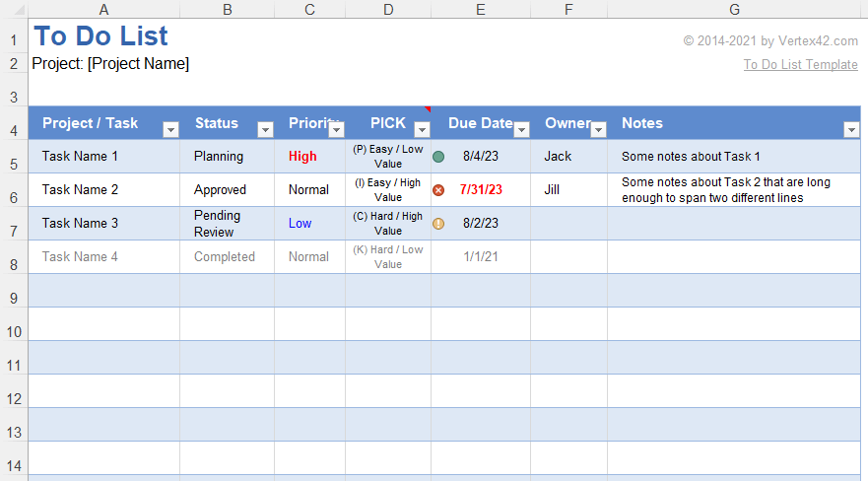868x481 pixels.
Task: Select the Some notes about Task 1 cell
Action: click(734, 156)
